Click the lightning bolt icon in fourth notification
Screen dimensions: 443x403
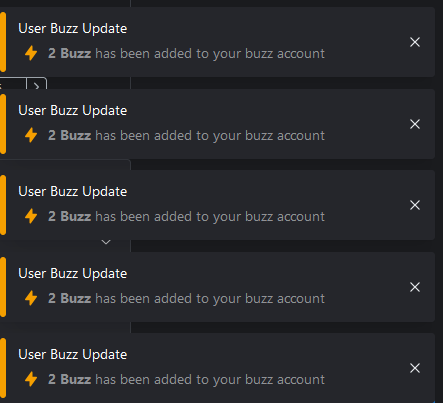coord(31,298)
